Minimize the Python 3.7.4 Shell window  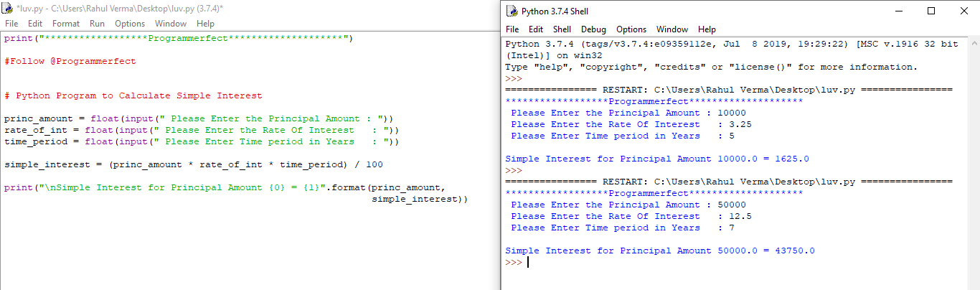coord(897,11)
